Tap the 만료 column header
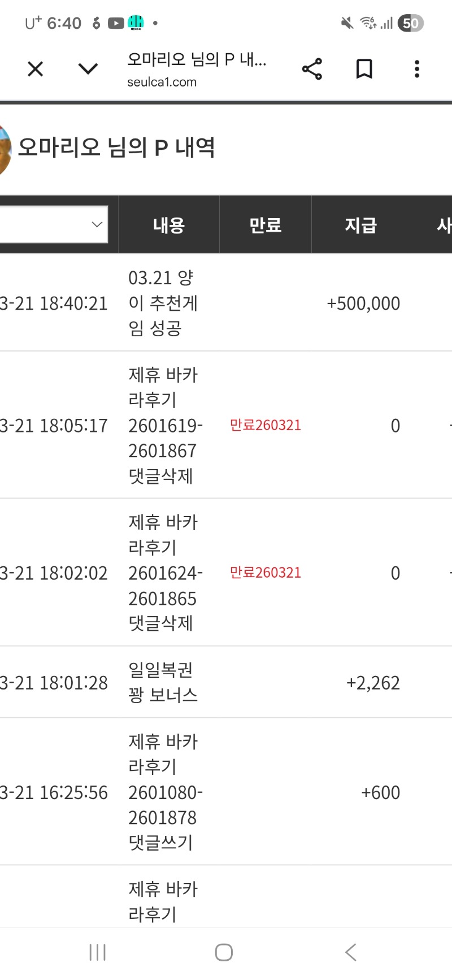Image resolution: width=452 pixels, height=980 pixels. click(x=265, y=225)
